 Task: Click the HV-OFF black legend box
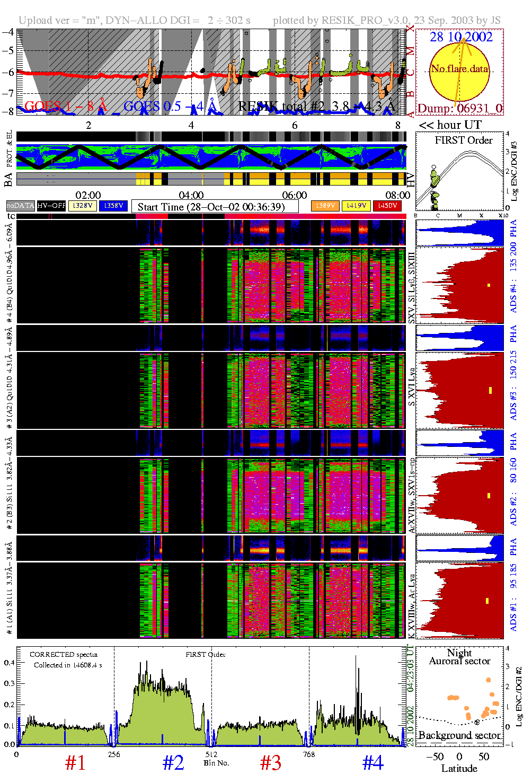pos(51,206)
